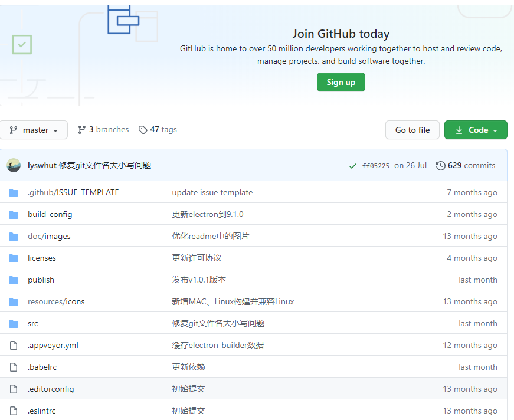The image size is (514, 420).
Task: Open .editorconfig row commit '初始提交'
Action: (x=188, y=389)
